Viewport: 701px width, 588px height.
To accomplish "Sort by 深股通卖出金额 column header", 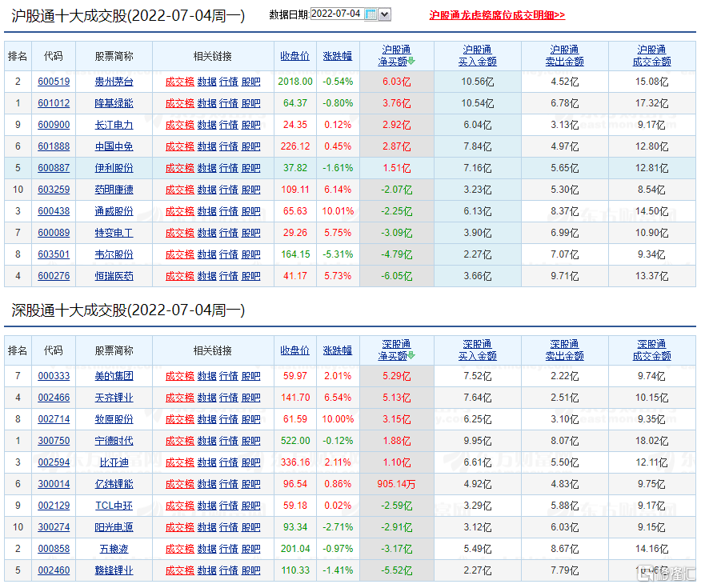I will click(x=565, y=350).
